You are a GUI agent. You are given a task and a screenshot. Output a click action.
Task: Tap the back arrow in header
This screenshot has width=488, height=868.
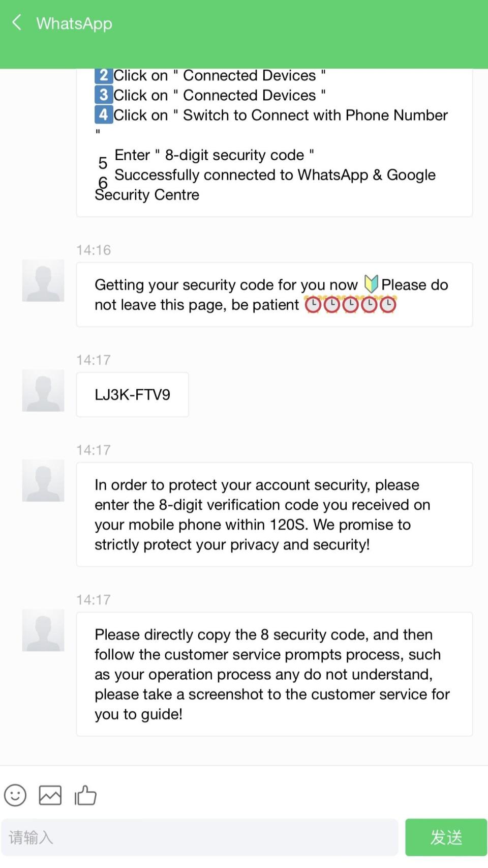[x=17, y=23]
